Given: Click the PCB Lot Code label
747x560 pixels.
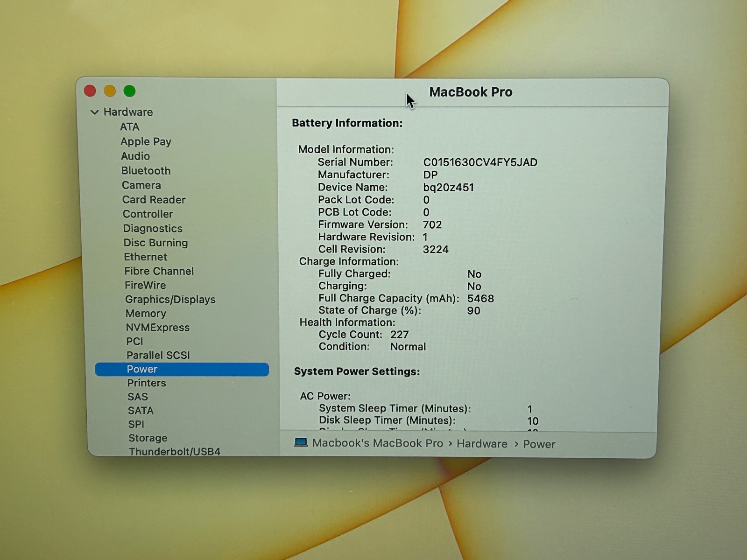Looking at the screenshot, I should click(x=355, y=212).
